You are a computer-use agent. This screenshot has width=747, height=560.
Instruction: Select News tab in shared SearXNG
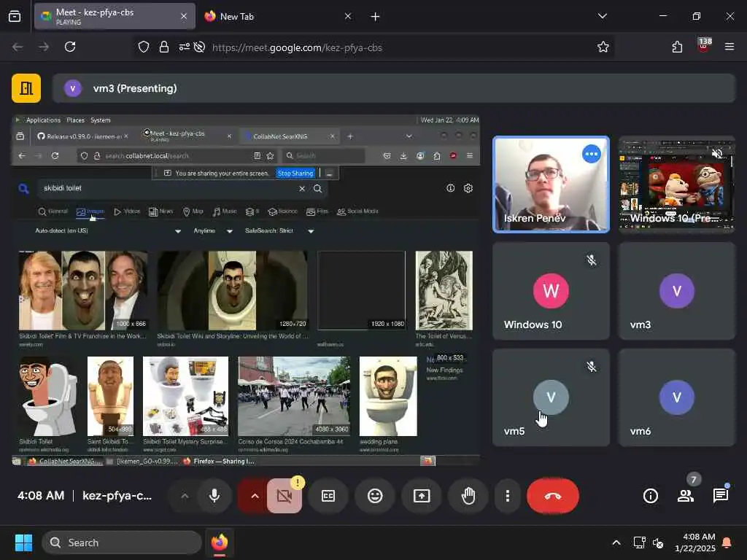[161, 211]
